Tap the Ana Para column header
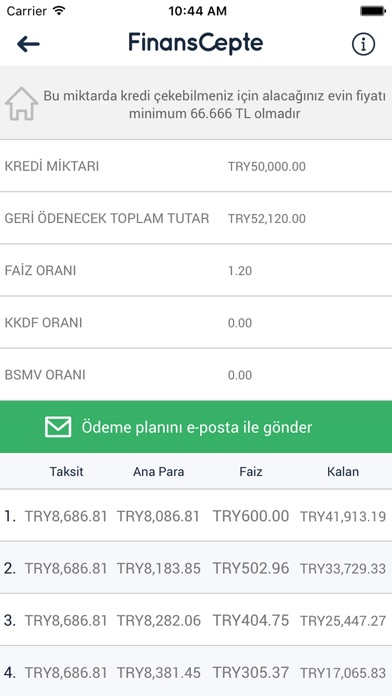The image size is (392, 696). pyautogui.click(x=158, y=471)
